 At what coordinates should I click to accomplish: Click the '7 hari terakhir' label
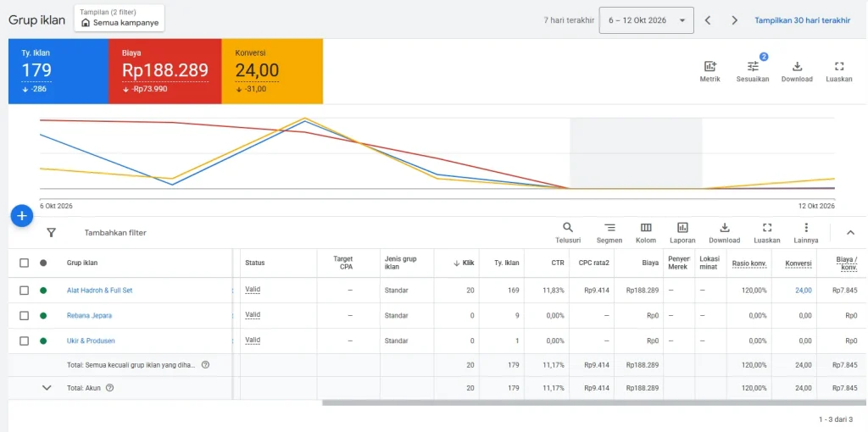(x=569, y=20)
